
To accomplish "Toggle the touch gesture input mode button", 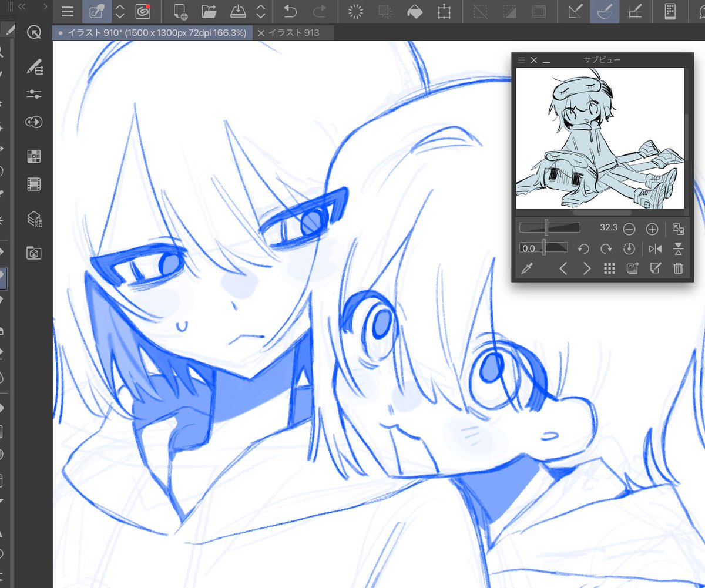I will (96, 12).
